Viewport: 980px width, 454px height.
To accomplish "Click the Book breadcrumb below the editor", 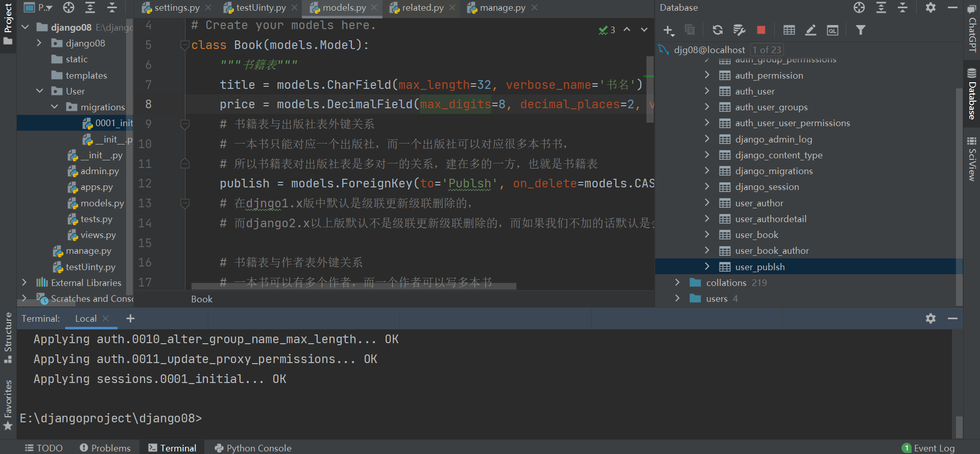I will coord(202,299).
